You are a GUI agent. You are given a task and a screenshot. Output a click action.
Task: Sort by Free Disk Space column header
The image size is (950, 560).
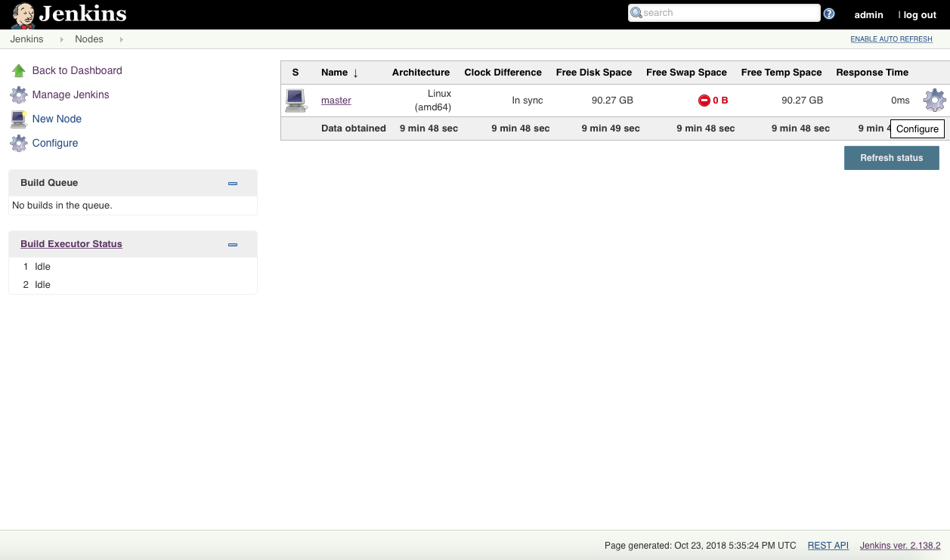pos(594,73)
